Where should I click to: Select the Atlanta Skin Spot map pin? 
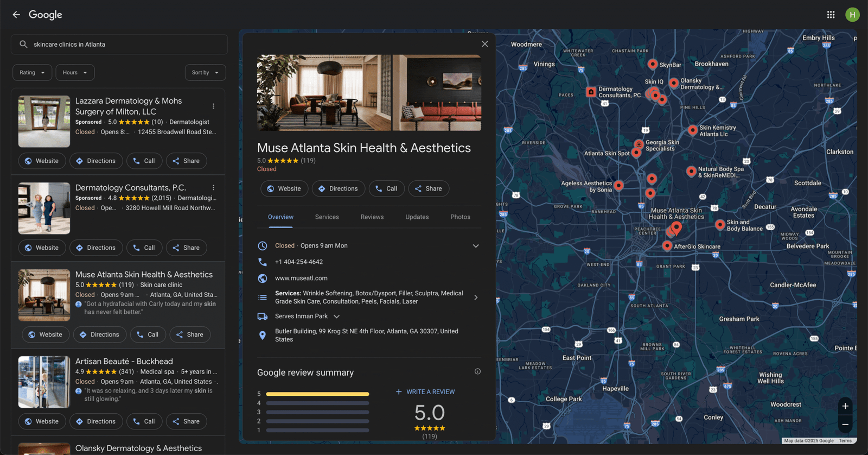coord(636,153)
